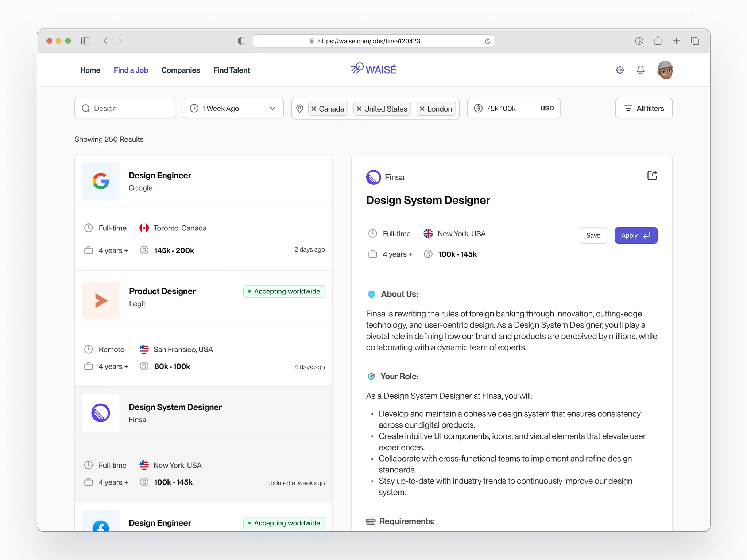Click the Waise logo
The image size is (747, 560).
coord(373,69)
